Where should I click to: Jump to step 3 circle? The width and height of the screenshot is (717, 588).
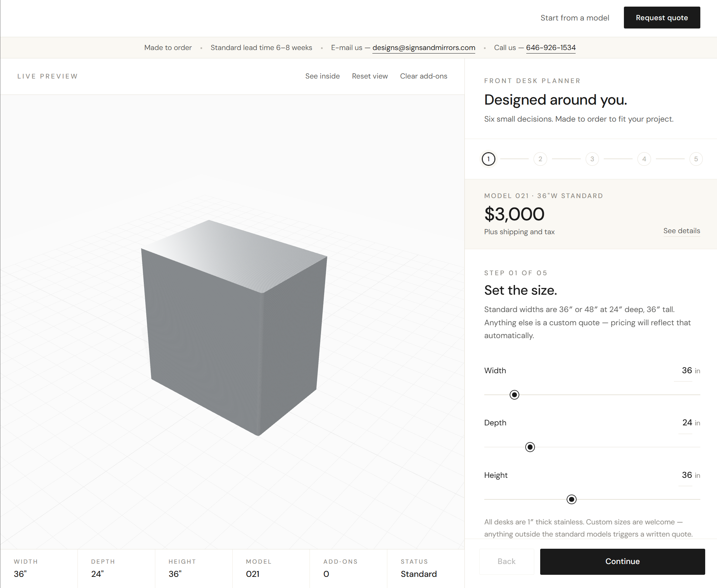592,159
